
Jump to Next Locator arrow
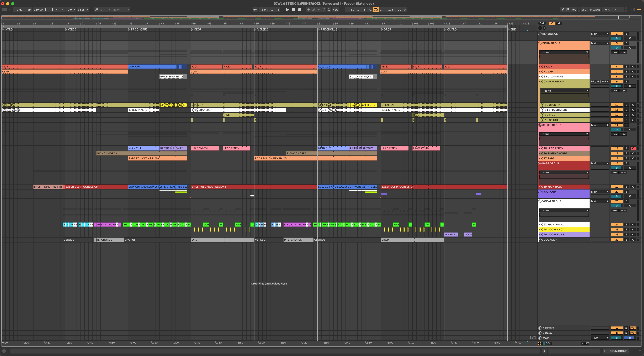(x=544, y=28)
